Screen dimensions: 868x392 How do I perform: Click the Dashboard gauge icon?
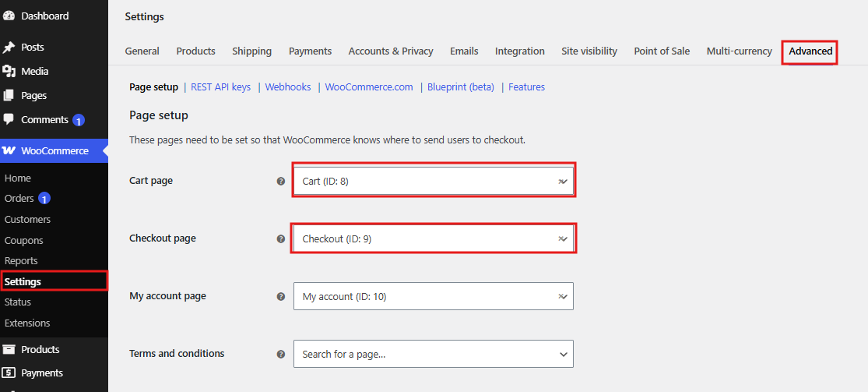click(x=9, y=16)
